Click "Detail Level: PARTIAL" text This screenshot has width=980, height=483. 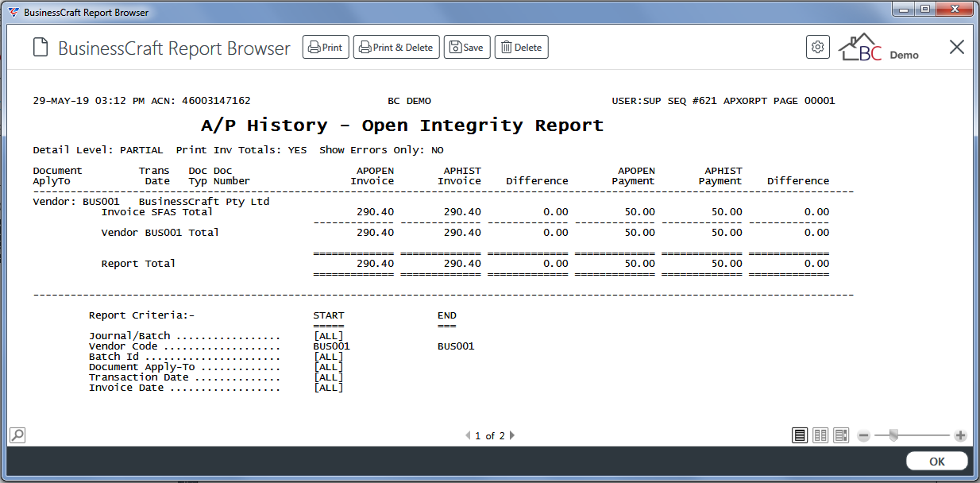pos(98,150)
